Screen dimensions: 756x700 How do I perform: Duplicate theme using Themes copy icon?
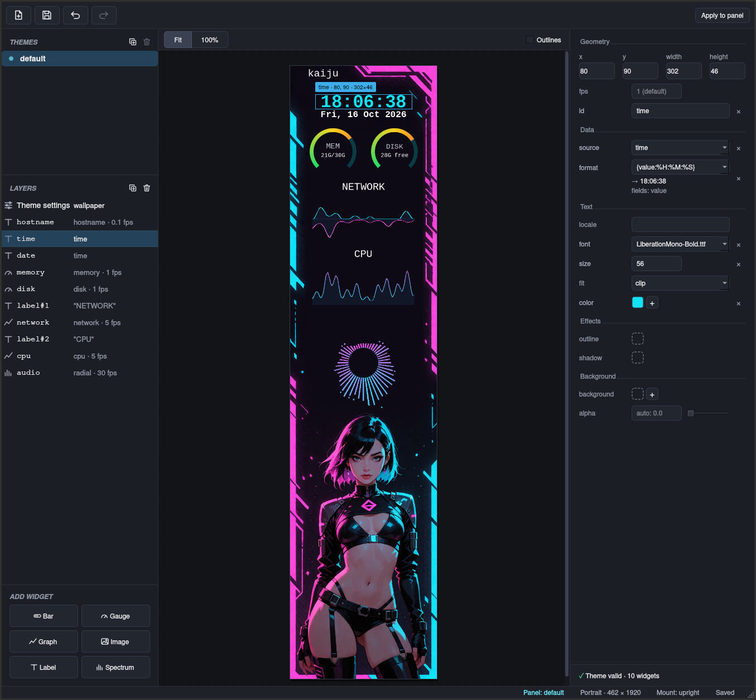(133, 42)
